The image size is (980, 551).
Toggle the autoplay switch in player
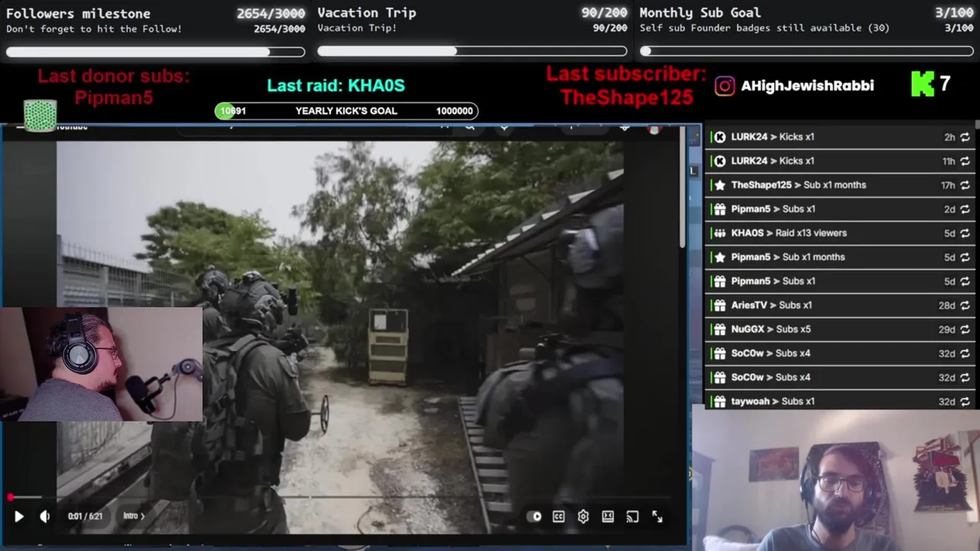coord(534,517)
